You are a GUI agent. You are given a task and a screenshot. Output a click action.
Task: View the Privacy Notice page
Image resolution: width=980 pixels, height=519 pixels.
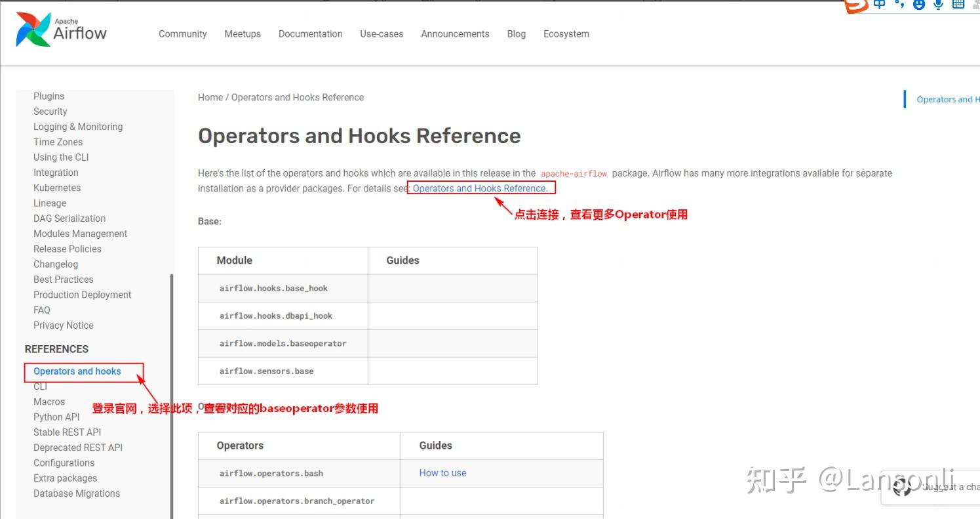click(x=64, y=325)
